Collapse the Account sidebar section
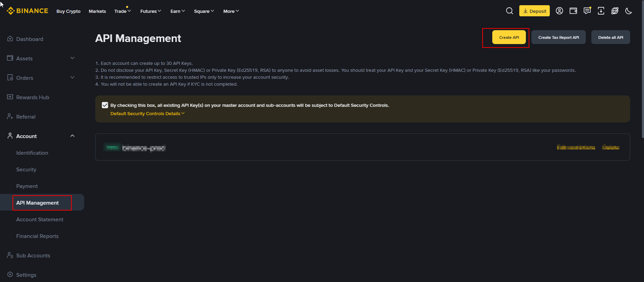Viewport: 644px width, 282px height. pos(72,136)
